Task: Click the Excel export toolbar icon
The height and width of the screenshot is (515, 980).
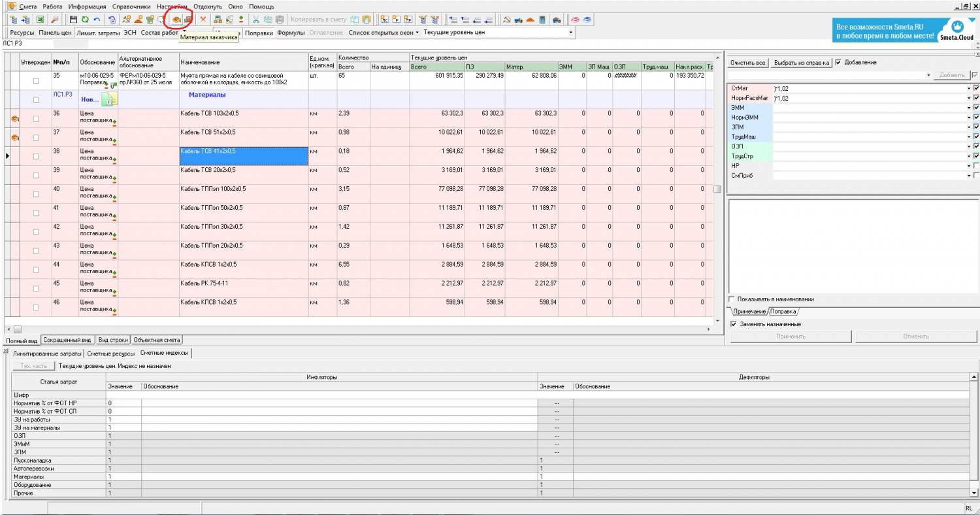Action: [41, 20]
